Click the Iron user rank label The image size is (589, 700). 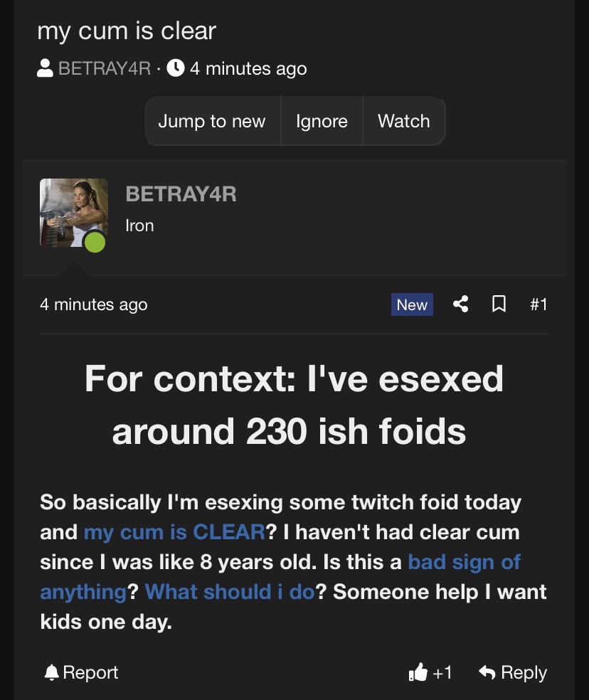pyautogui.click(x=139, y=226)
